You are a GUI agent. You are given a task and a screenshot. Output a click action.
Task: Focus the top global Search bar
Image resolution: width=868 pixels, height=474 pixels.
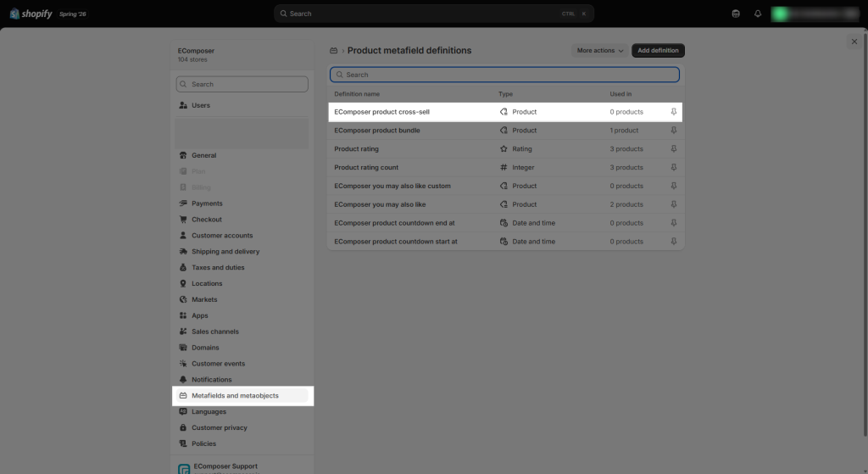pyautogui.click(x=434, y=14)
